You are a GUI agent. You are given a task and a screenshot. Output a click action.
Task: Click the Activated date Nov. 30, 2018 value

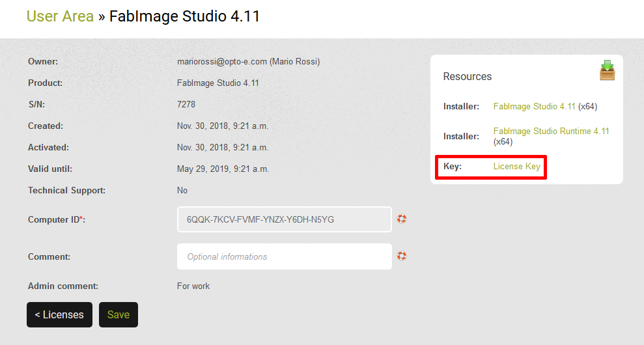[x=223, y=148]
